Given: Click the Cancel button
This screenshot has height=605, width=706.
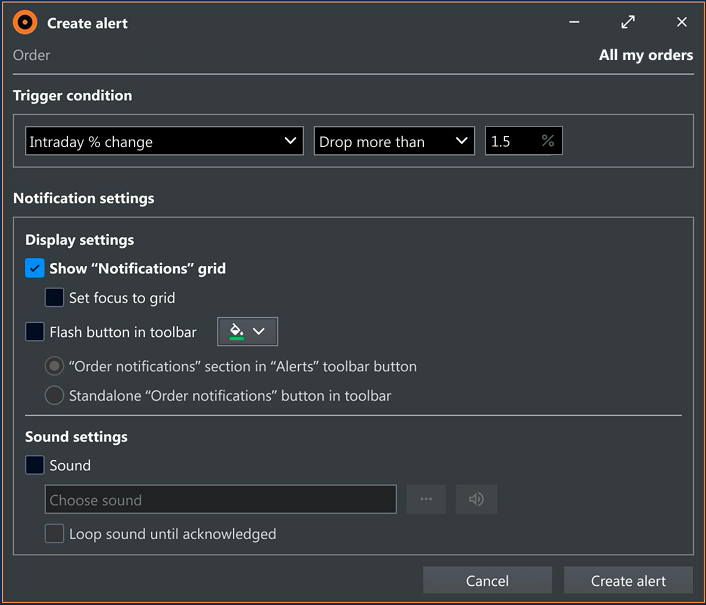Looking at the screenshot, I should (487, 580).
